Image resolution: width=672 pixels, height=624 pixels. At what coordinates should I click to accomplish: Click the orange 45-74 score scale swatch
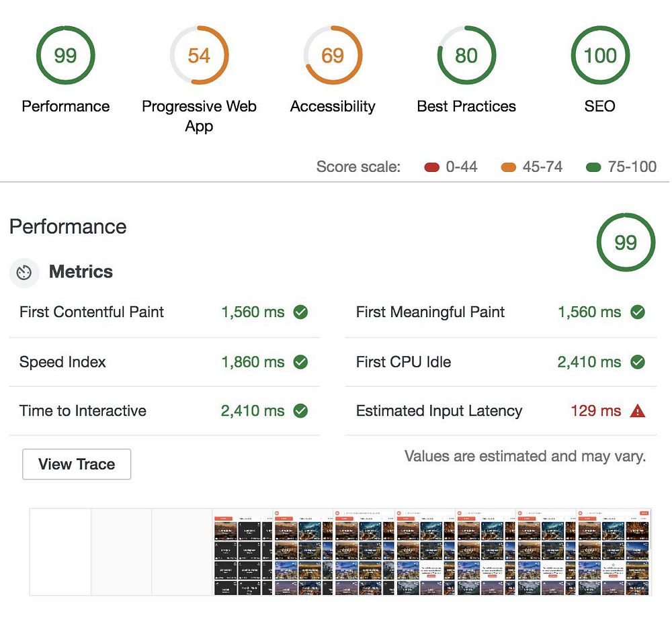point(508,167)
